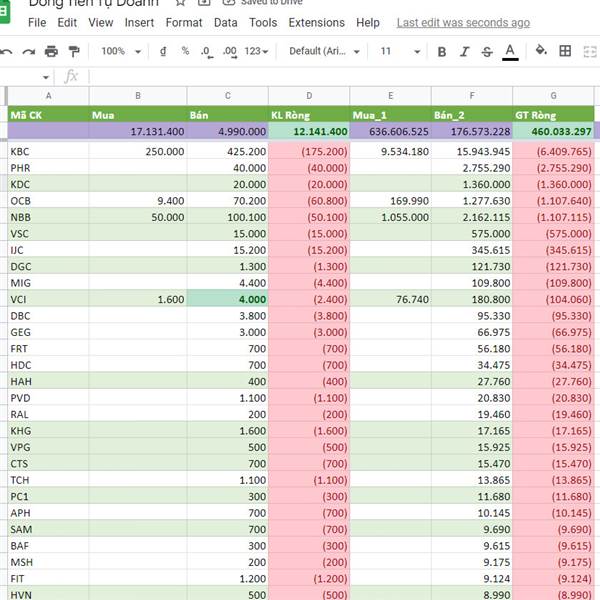
Task: Click the cell with value 76.740
Action: pyautogui.click(x=390, y=299)
